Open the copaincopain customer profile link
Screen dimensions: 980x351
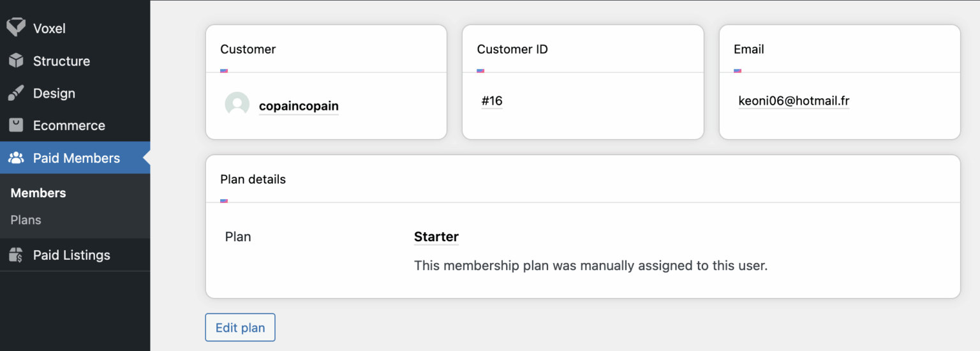[299, 106]
